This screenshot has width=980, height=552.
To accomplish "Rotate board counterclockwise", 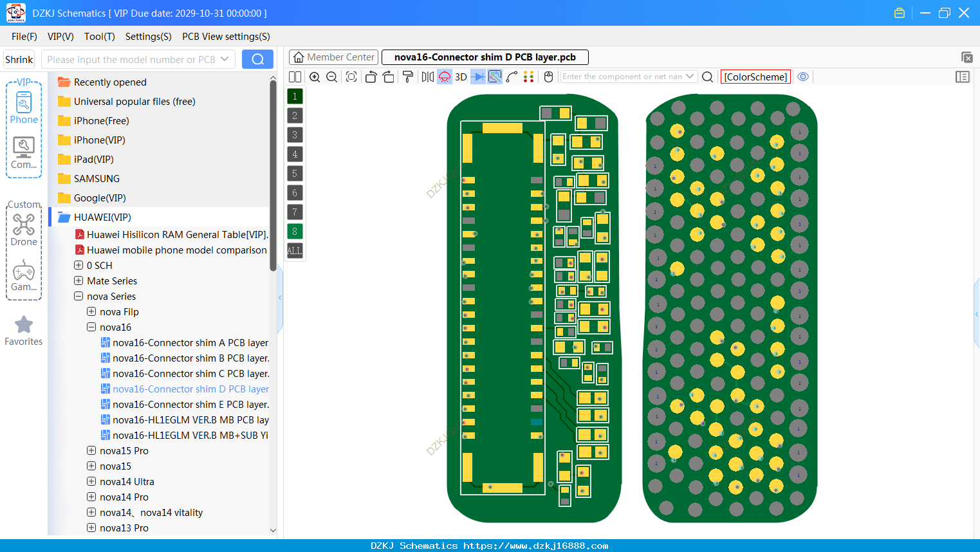I will pos(371,77).
